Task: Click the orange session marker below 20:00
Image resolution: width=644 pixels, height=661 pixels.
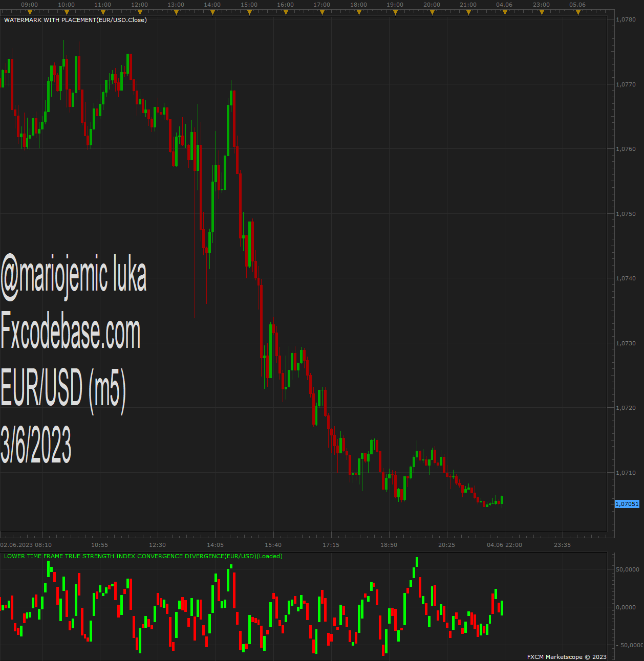Action: click(x=432, y=12)
